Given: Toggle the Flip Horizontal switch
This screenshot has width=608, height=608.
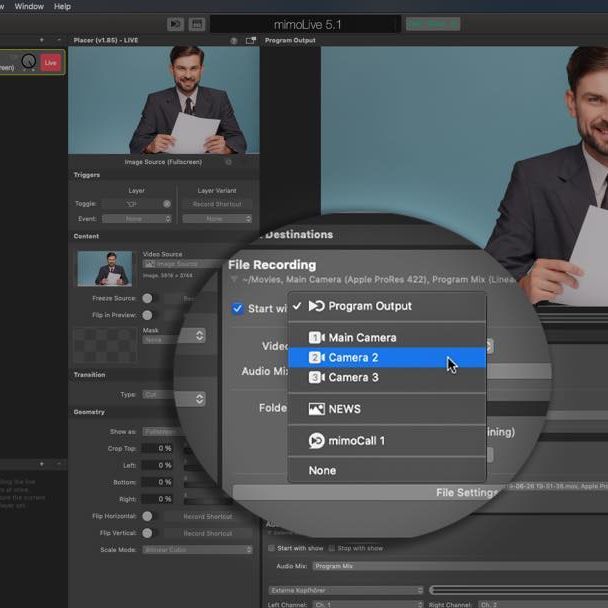Looking at the screenshot, I should click(x=147, y=517).
